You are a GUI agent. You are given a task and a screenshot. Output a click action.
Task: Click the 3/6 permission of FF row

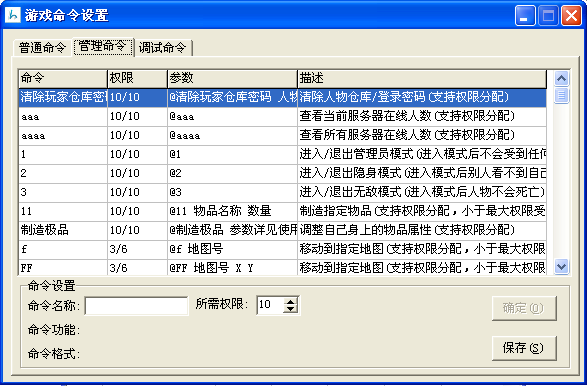(x=137, y=268)
